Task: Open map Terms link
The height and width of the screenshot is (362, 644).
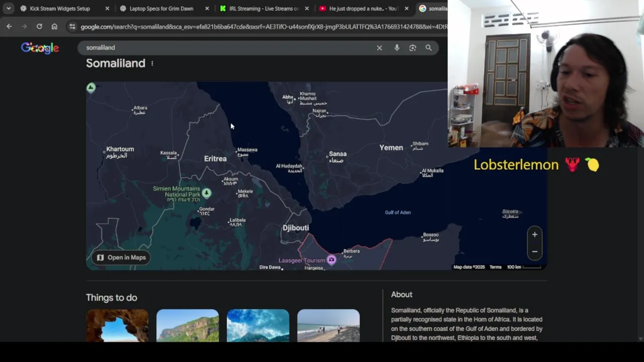Action: 496,267
